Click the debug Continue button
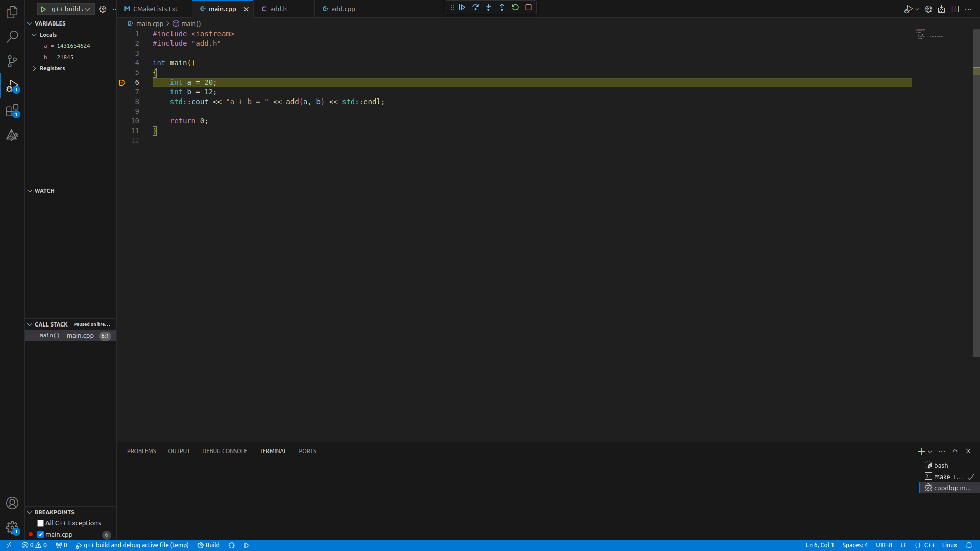980x551 pixels. tap(462, 8)
